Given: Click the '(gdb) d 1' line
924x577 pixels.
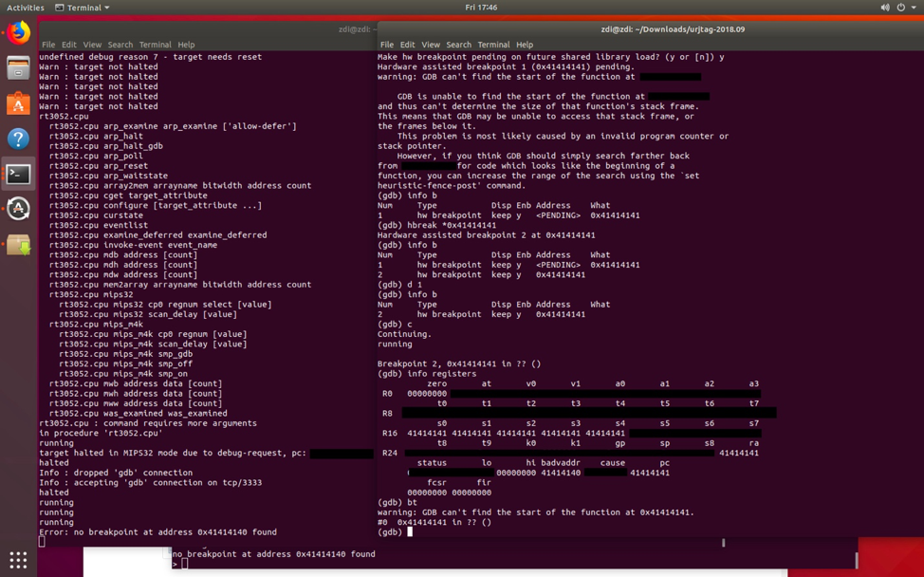Looking at the screenshot, I should tap(399, 285).
